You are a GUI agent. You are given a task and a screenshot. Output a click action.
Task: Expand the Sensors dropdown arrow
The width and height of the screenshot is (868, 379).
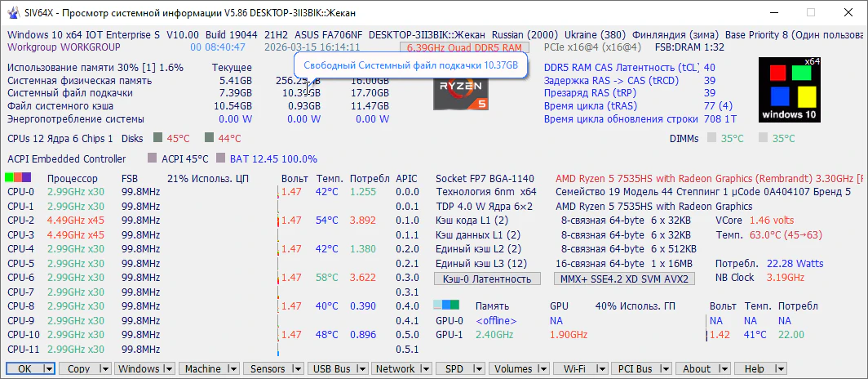[x=299, y=369]
